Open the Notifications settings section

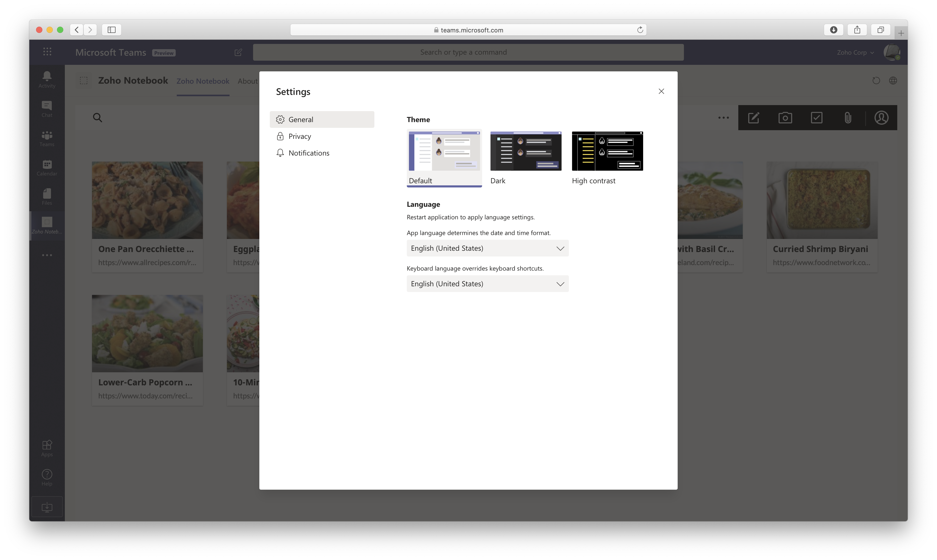(309, 153)
